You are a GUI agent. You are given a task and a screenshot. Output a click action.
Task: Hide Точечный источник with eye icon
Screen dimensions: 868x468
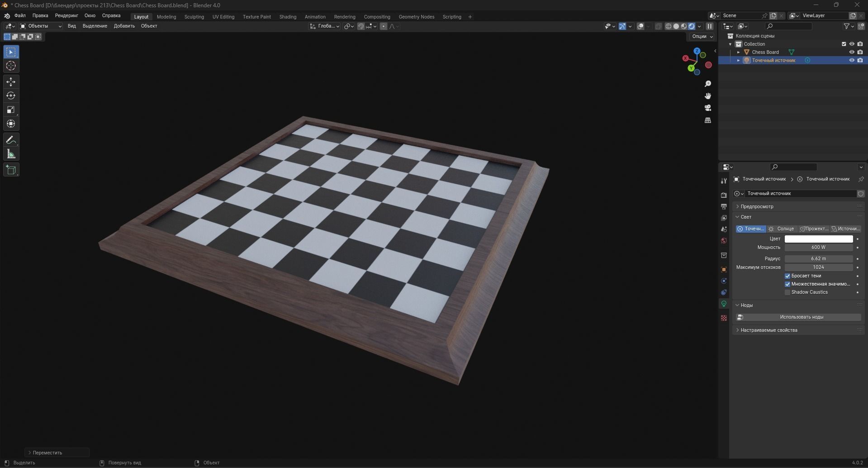coord(852,60)
